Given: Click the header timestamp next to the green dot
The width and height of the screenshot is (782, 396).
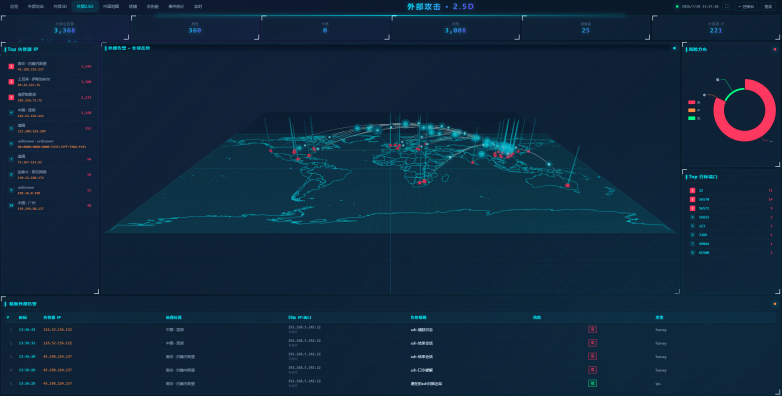Looking at the screenshot, I should pyautogui.click(x=700, y=6).
